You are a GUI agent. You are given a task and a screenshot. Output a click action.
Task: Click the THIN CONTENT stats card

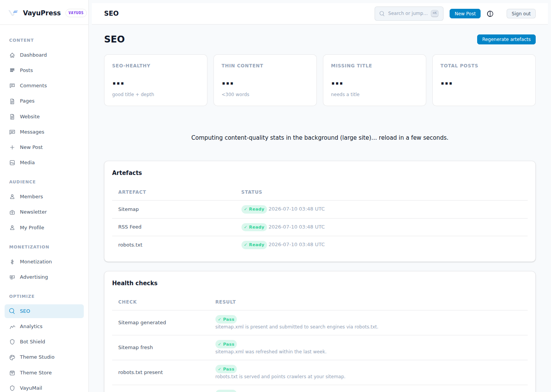[265, 80]
